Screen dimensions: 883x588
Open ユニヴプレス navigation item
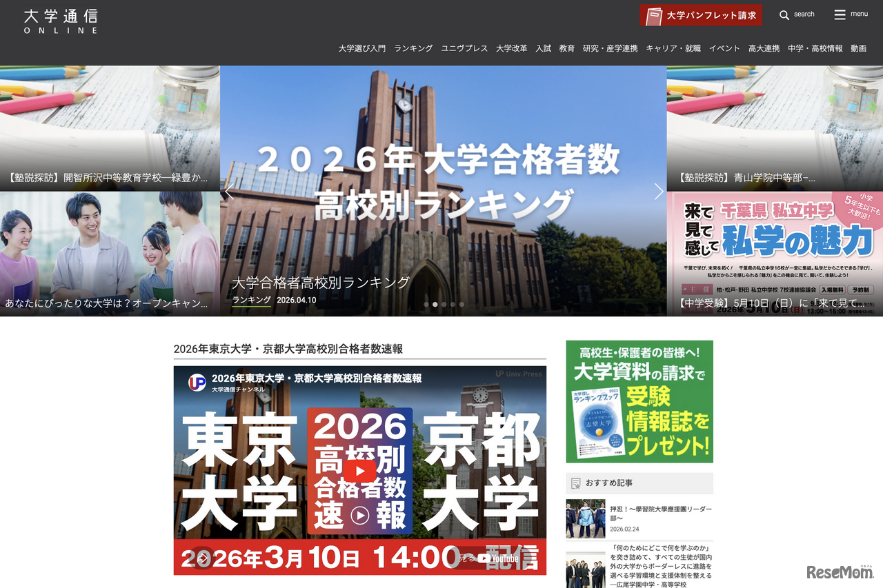[464, 48]
